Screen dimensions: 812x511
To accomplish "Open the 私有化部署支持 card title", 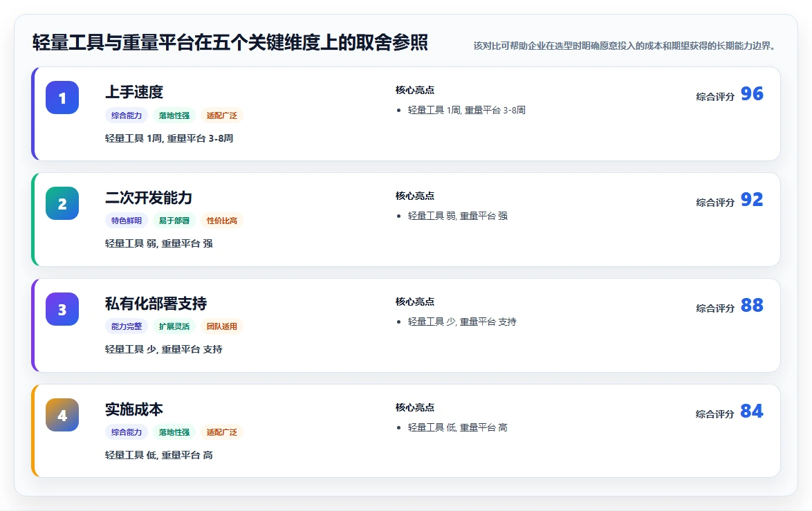I will 156,304.
